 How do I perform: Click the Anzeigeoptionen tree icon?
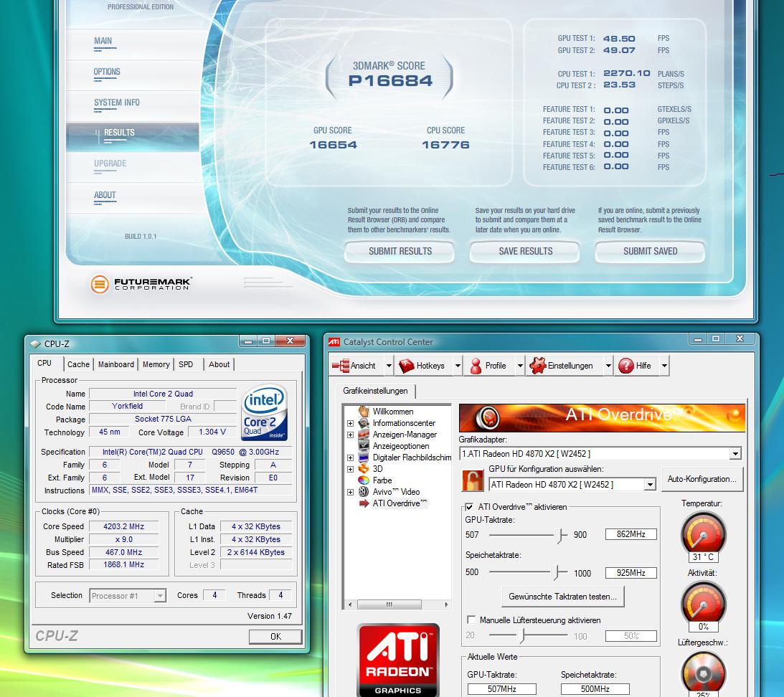pyautogui.click(x=364, y=446)
